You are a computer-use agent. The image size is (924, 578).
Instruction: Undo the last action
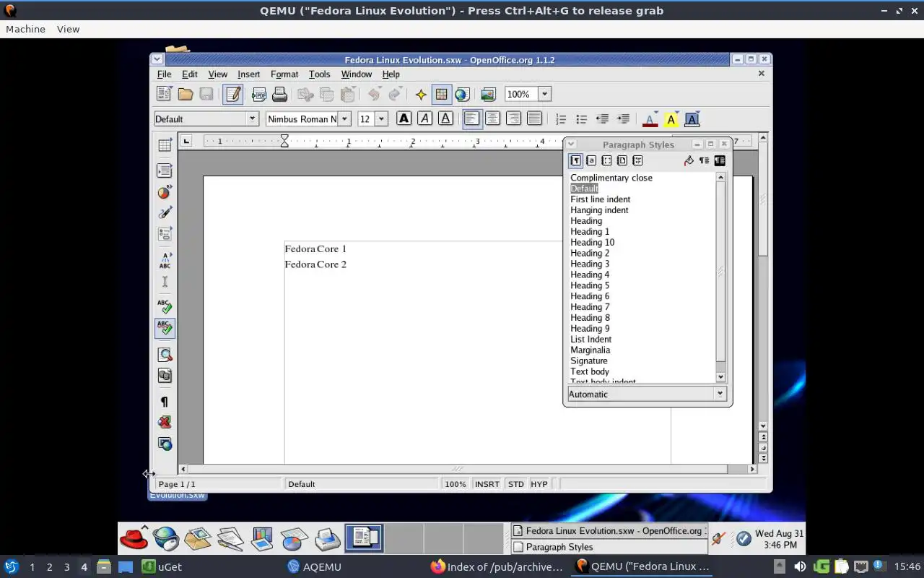(374, 94)
